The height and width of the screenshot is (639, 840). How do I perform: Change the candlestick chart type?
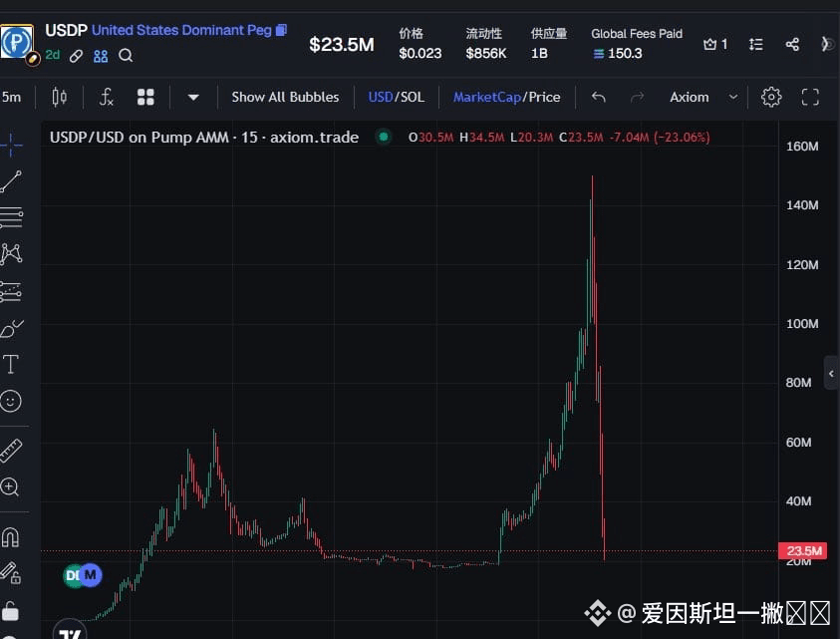pos(60,97)
